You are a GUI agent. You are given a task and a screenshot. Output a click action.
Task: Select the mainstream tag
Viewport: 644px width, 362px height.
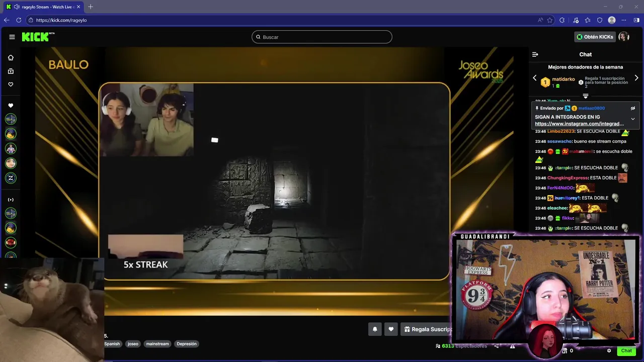(x=157, y=344)
